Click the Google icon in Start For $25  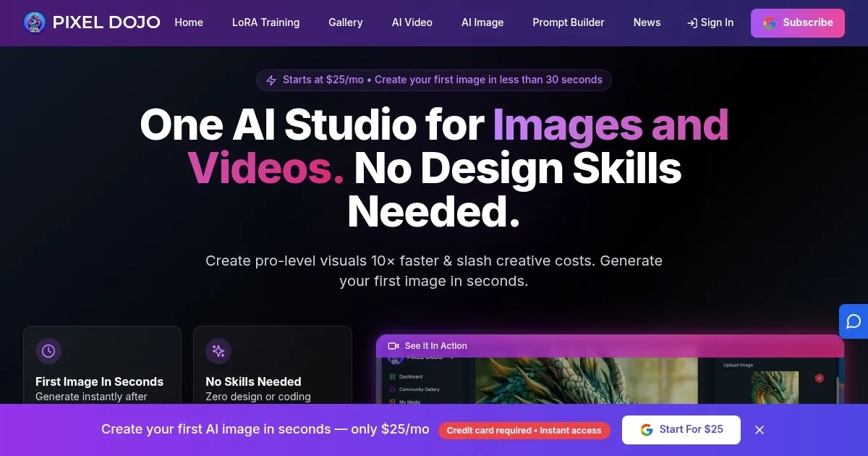click(x=645, y=429)
